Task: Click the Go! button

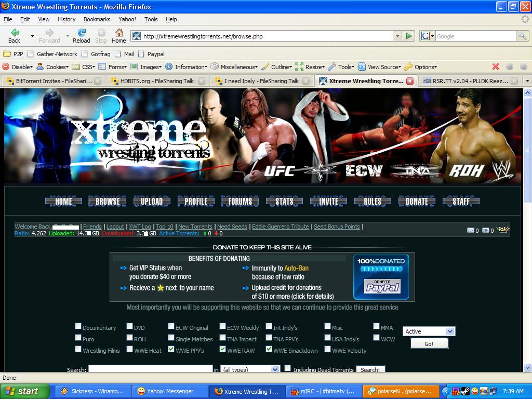Action: (x=429, y=344)
